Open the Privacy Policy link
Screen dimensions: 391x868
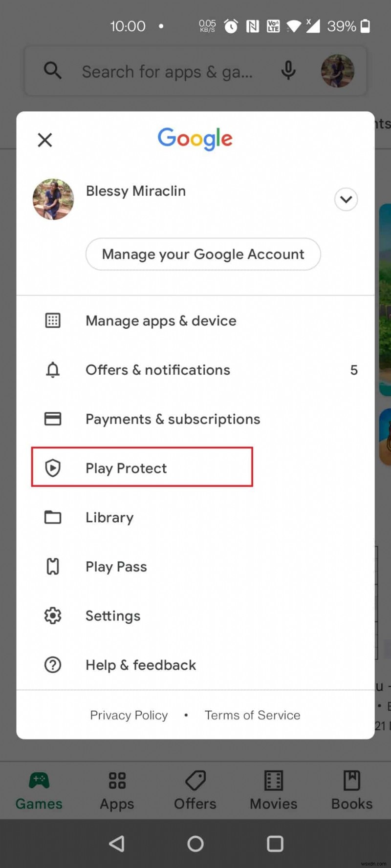tap(129, 715)
